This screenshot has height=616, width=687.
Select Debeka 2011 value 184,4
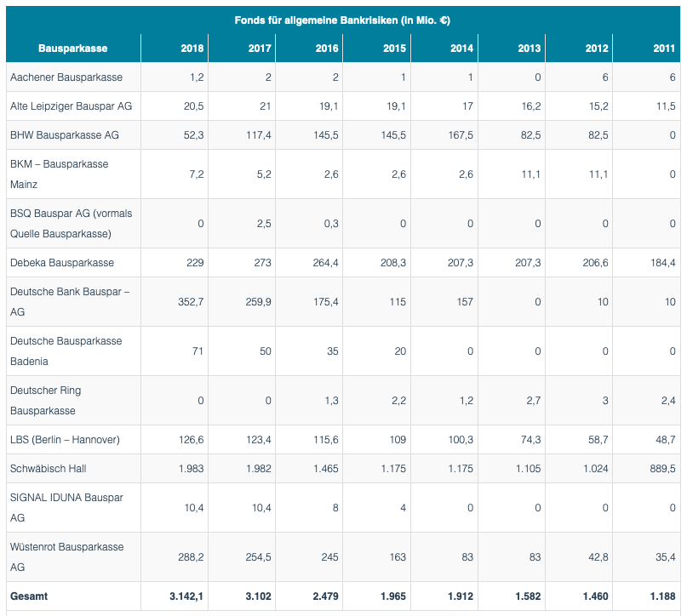pyautogui.click(x=662, y=263)
